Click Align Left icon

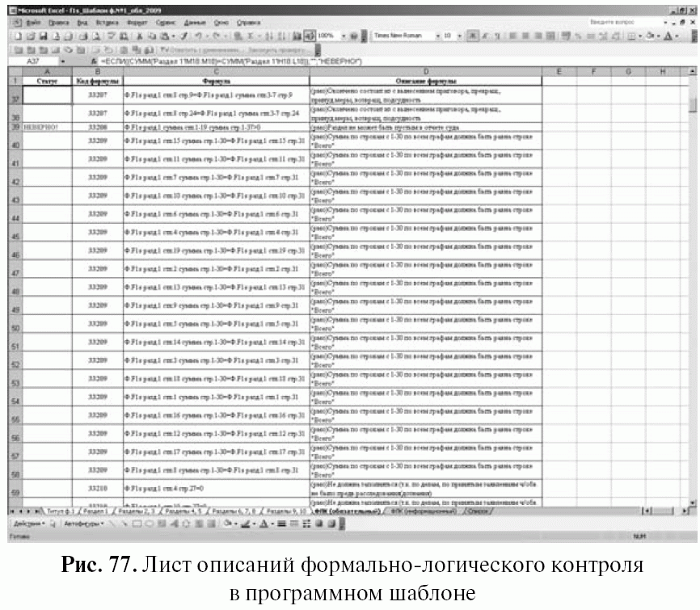[x=512, y=36]
